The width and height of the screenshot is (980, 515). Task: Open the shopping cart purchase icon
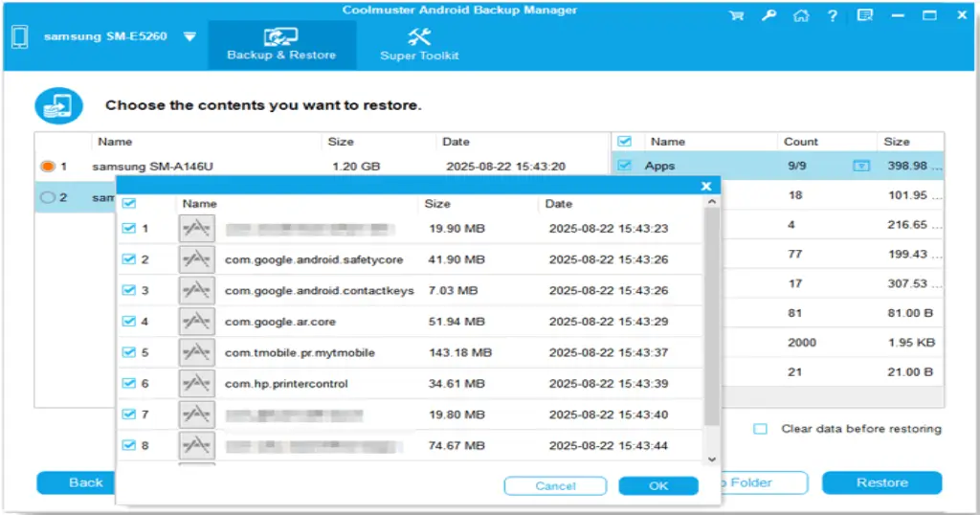(737, 15)
